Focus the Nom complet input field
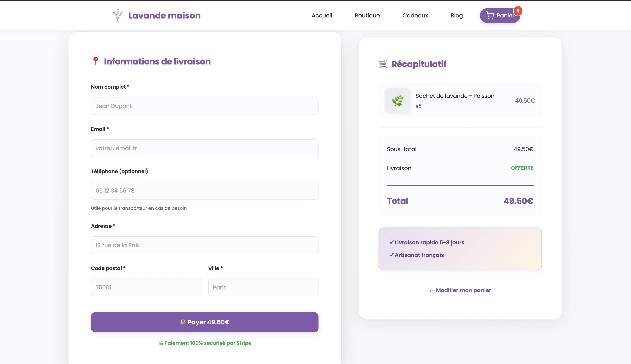Image resolution: width=631 pixels, height=364 pixels. [x=205, y=106]
